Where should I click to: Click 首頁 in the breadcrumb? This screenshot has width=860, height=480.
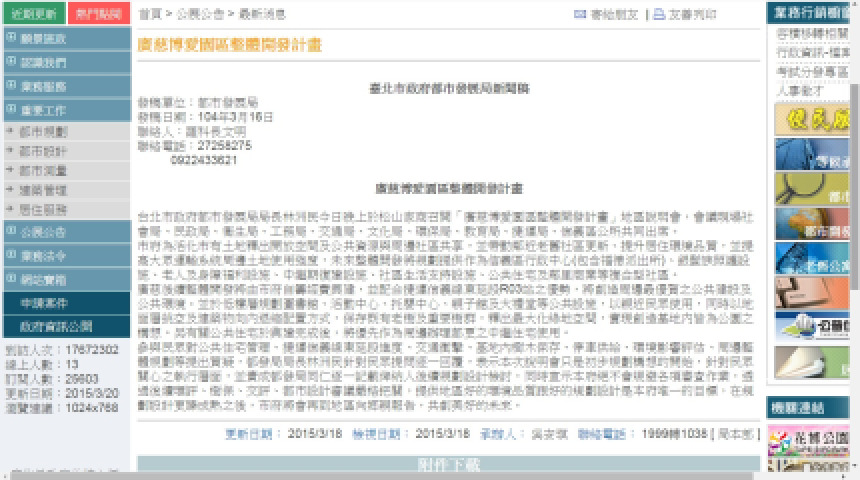pos(148,15)
